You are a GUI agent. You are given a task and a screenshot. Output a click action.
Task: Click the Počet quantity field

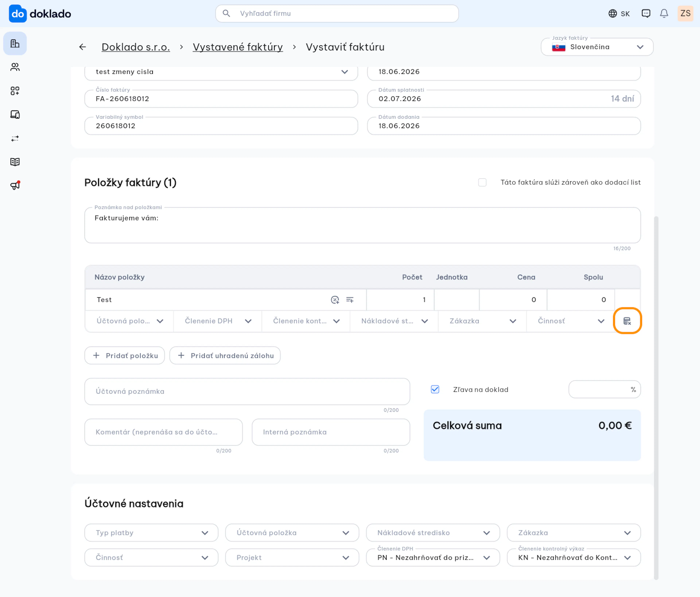tap(400, 300)
